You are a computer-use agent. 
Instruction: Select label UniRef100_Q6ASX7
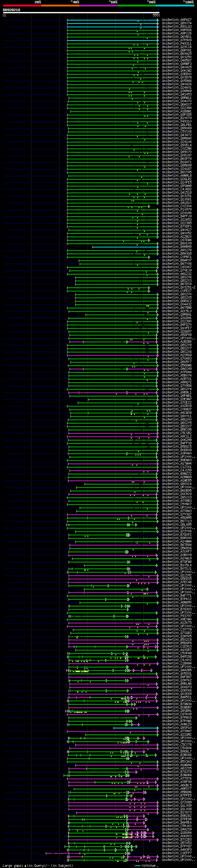click(x=177, y=104)
